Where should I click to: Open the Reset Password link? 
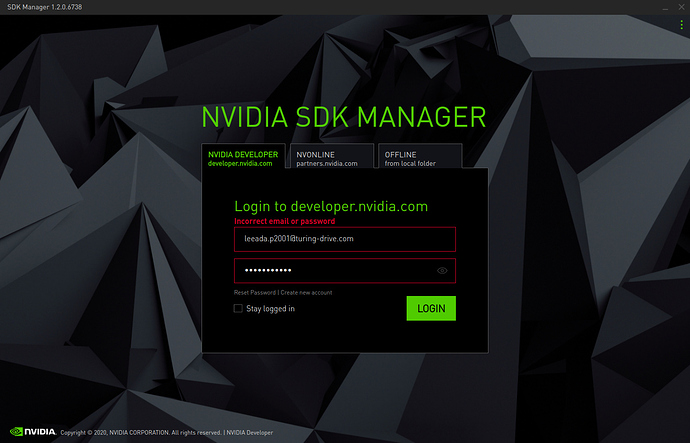click(255, 293)
